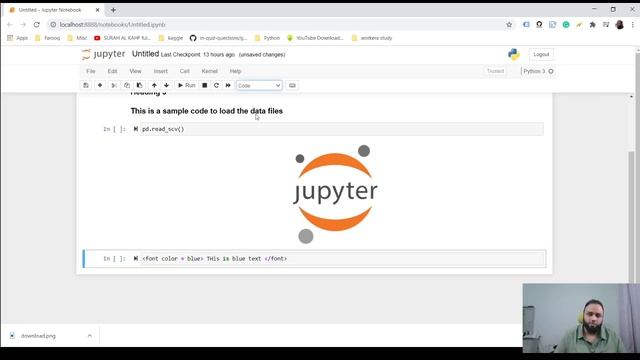Open the Cell menu

(184, 71)
